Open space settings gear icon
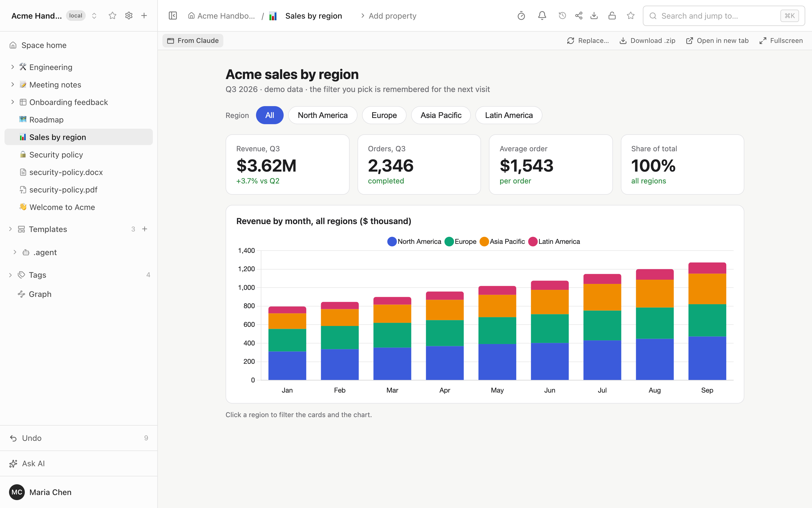Image resolution: width=812 pixels, height=508 pixels. click(x=129, y=16)
